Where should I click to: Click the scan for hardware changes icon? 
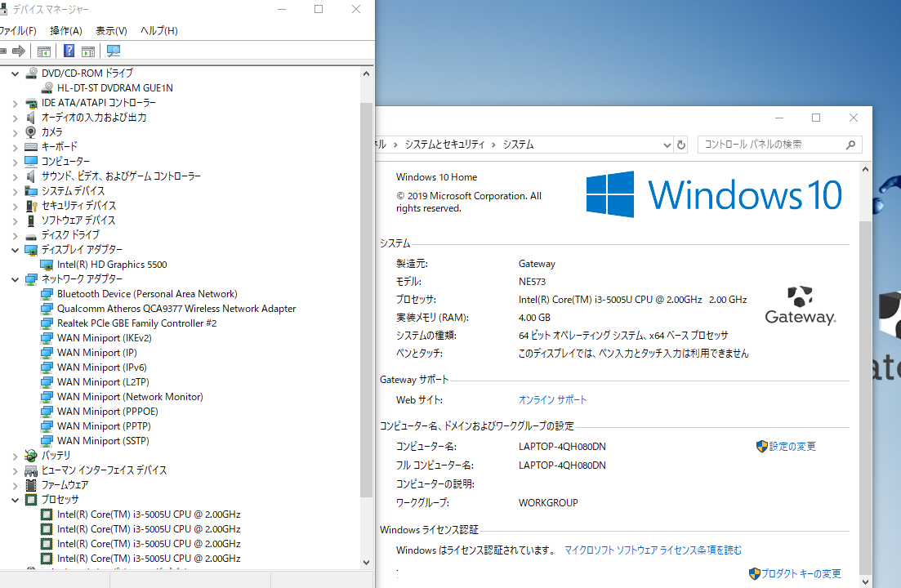[x=114, y=51]
